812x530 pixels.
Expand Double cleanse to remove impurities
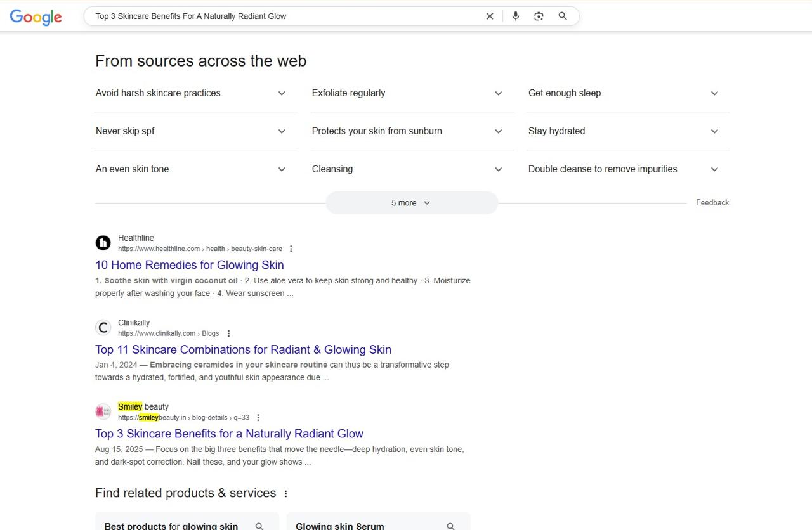(x=628, y=169)
